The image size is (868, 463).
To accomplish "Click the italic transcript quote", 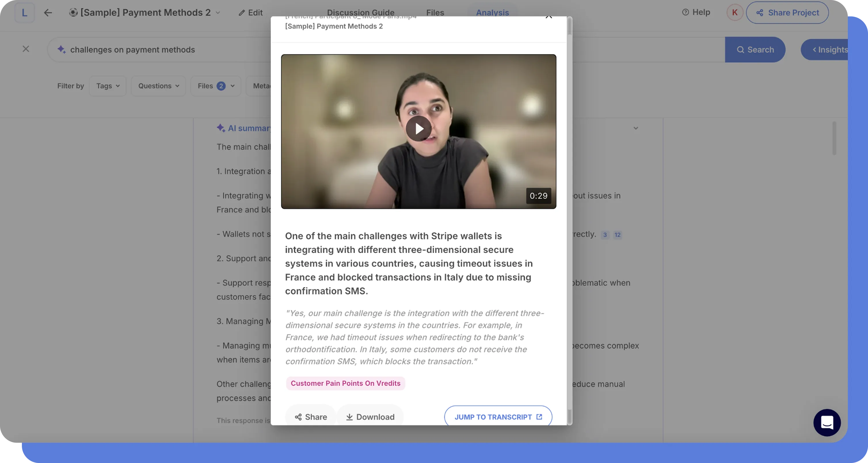I will click(414, 337).
